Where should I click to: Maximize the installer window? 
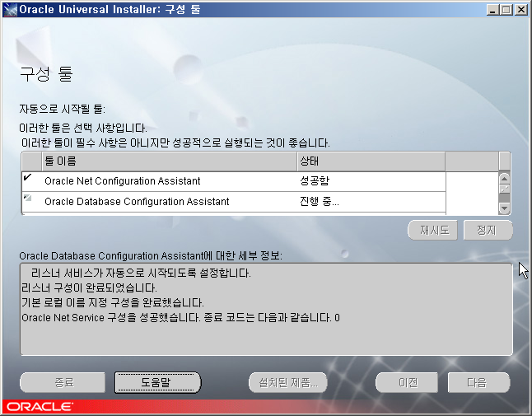(x=506, y=10)
